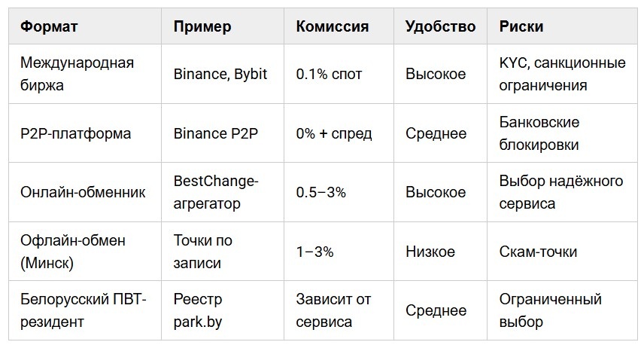Screen dimensions: 644x345
Task: Click the 0.1% спот commission cell
Action: 339,74
